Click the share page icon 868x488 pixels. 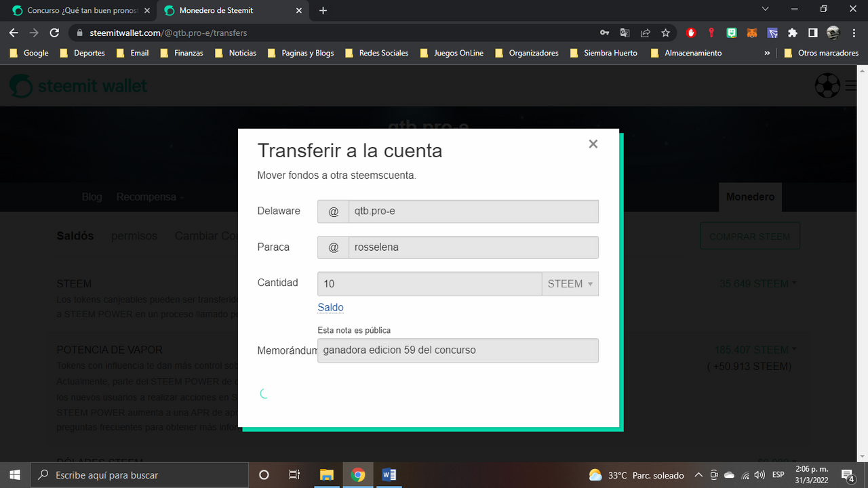pos(646,33)
